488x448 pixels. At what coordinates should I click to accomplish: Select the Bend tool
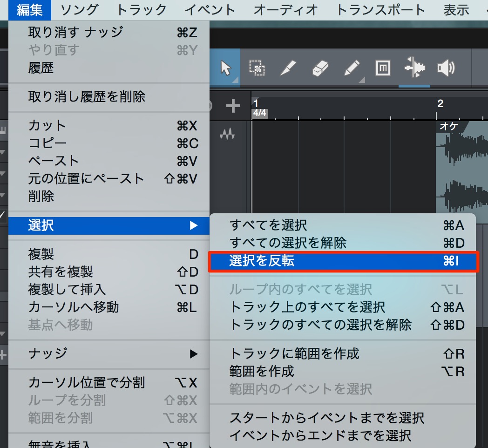(414, 67)
